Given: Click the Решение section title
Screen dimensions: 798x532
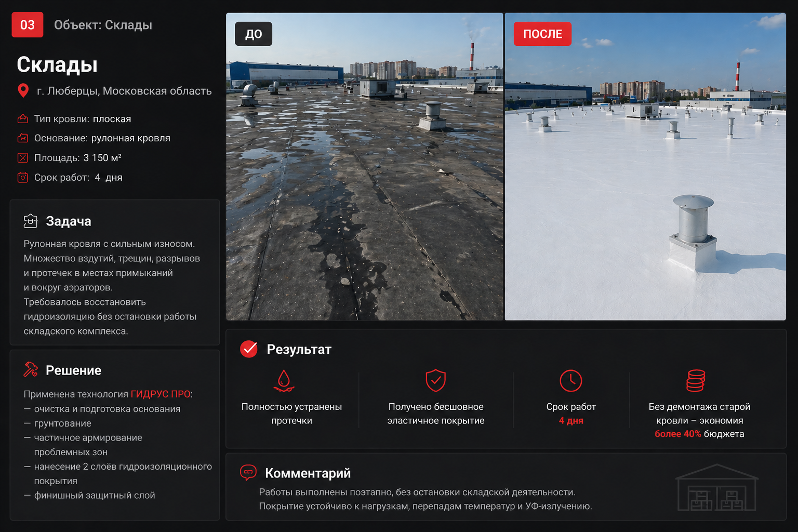Looking at the screenshot, I should (x=73, y=370).
